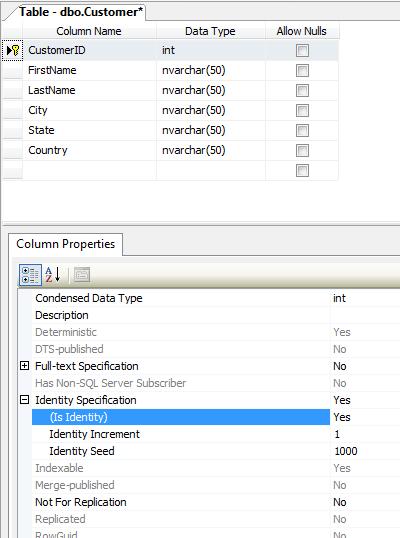400x538 pixels.
Task: Toggle Allow Nulls in the empty new row
Action: tap(302, 171)
